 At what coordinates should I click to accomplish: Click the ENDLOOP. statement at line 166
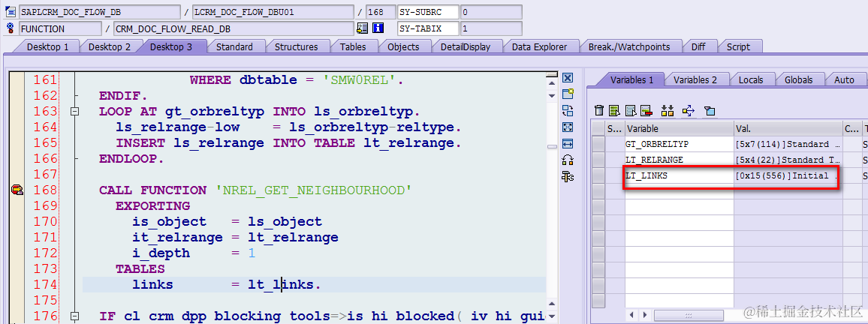click(131, 159)
